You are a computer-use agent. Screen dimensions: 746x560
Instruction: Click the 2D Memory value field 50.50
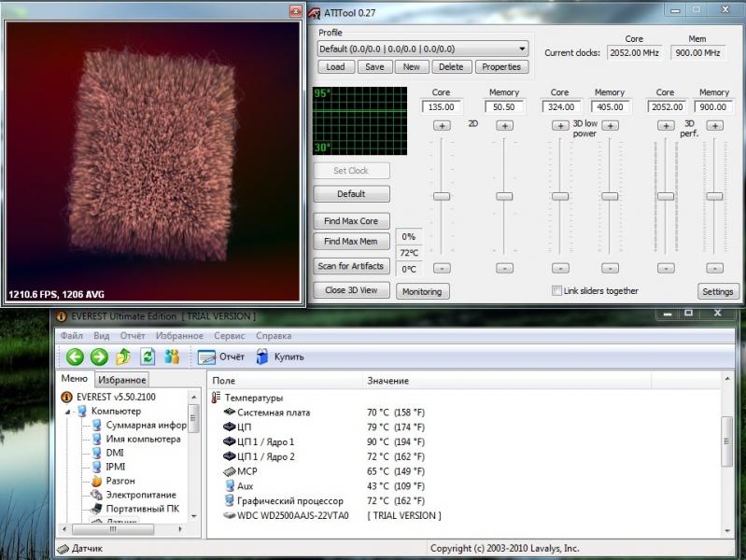point(504,107)
